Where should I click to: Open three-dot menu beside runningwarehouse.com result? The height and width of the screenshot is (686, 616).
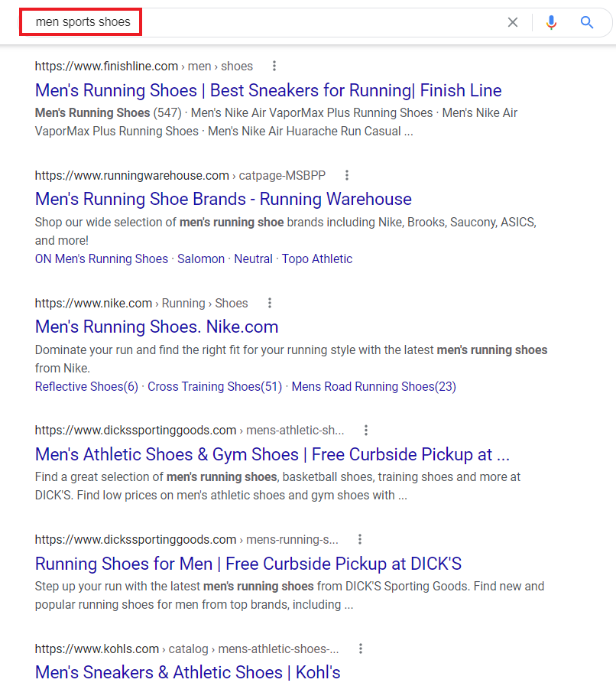pyautogui.click(x=347, y=175)
